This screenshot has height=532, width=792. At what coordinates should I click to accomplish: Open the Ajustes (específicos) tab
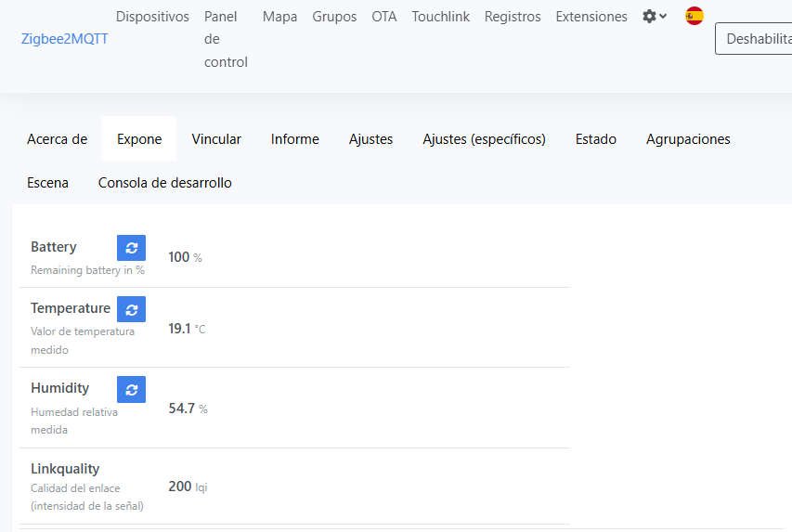[484, 139]
